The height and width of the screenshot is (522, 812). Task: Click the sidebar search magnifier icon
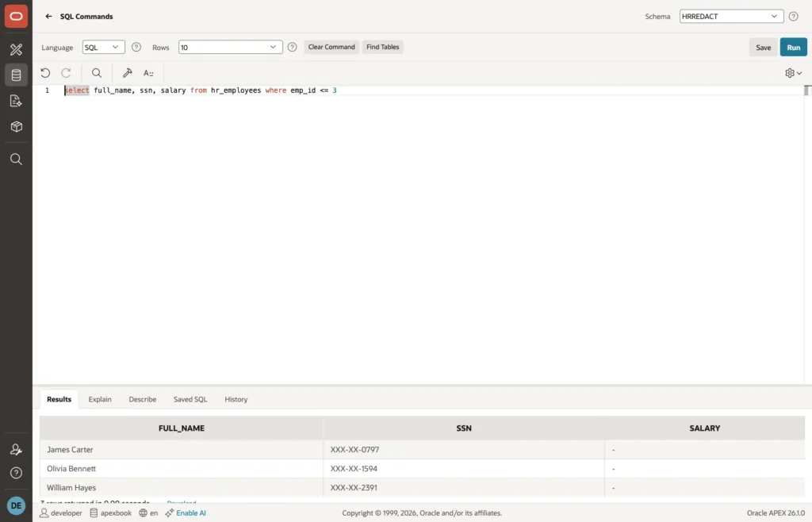pos(16,159)
